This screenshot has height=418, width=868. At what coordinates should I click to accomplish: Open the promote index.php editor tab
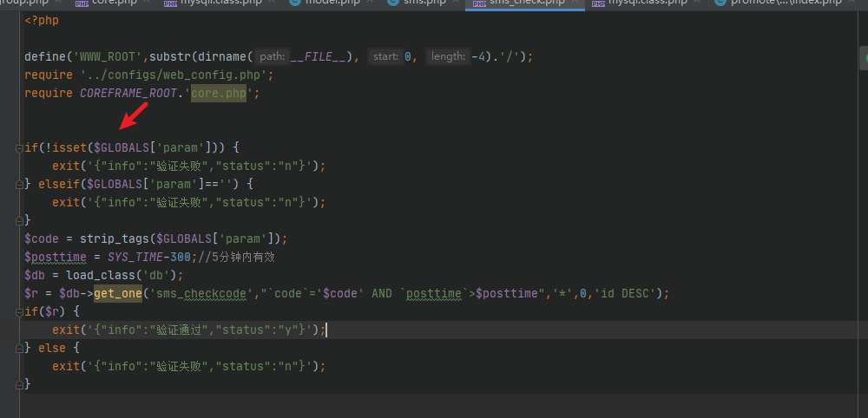click(786, 3)
